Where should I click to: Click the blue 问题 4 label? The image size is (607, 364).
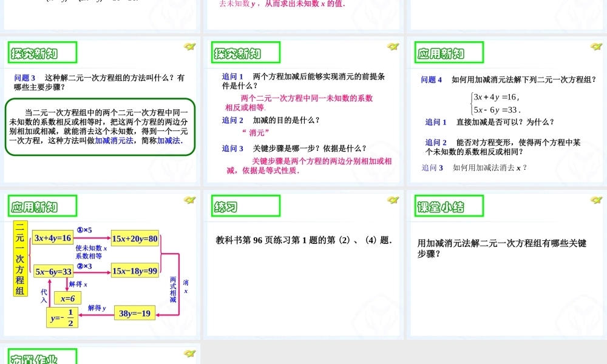[x=431, y=79]
